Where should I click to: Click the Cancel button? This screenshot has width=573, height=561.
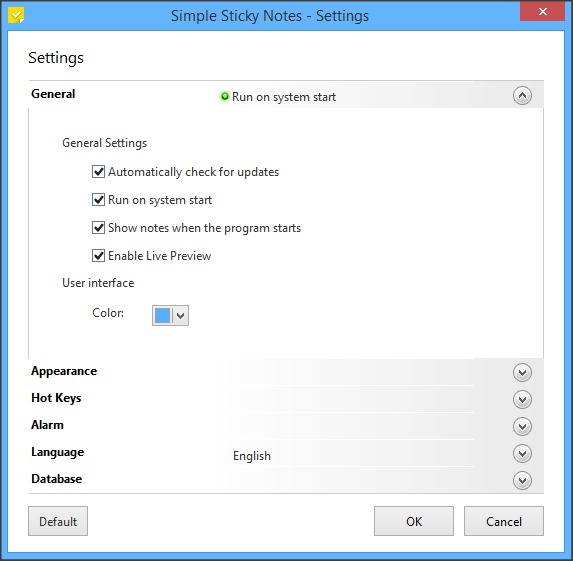point(504,521)
